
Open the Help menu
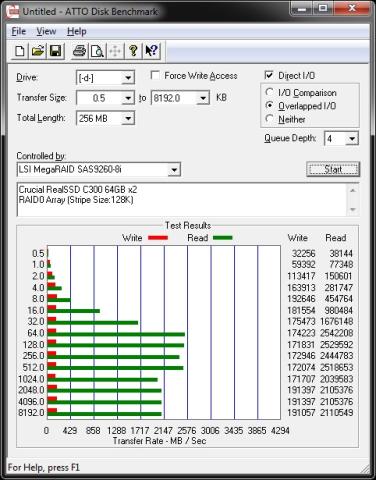point(77,31)
